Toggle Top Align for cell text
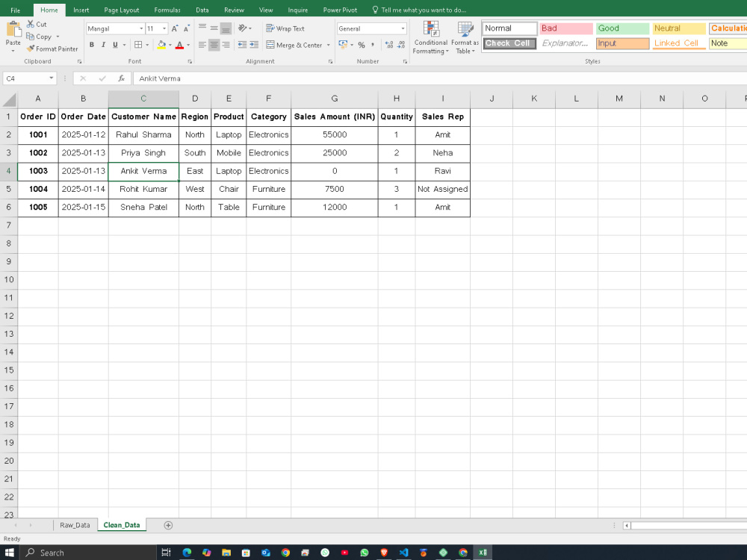The height and width of the screenshot is (560, 747). [x=202, y=28]
